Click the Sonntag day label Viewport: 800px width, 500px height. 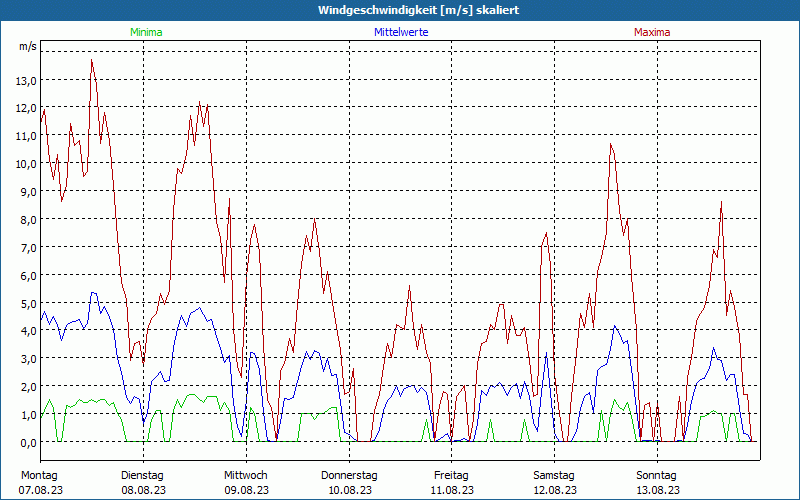[657, 475]
